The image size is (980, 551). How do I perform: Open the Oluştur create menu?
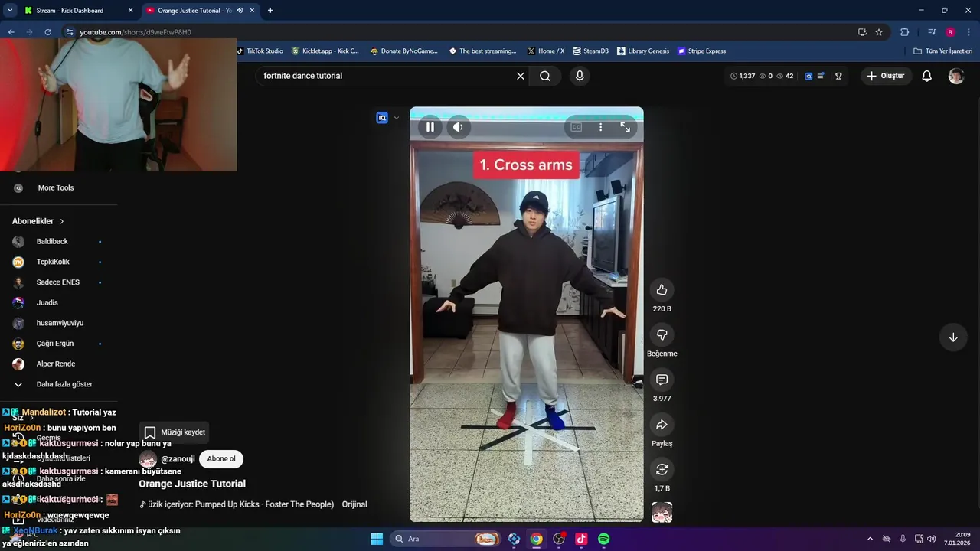(885, 76)
